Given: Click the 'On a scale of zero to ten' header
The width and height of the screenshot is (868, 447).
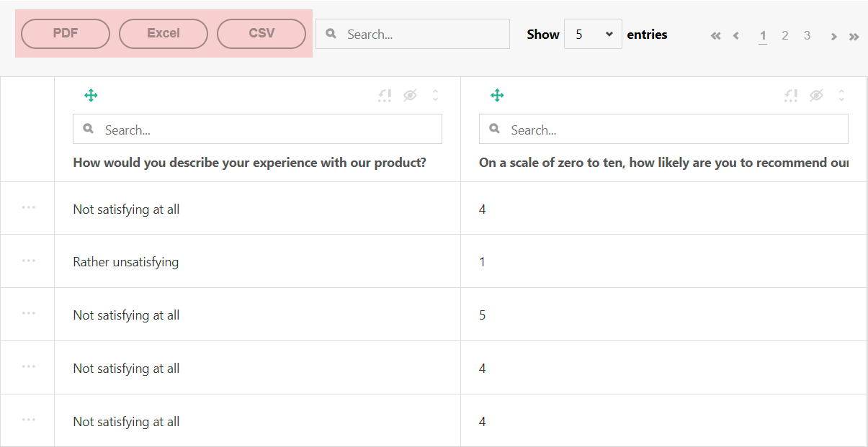Looking at the screenshot, I should pyautogui.click(x=663, y=163).
